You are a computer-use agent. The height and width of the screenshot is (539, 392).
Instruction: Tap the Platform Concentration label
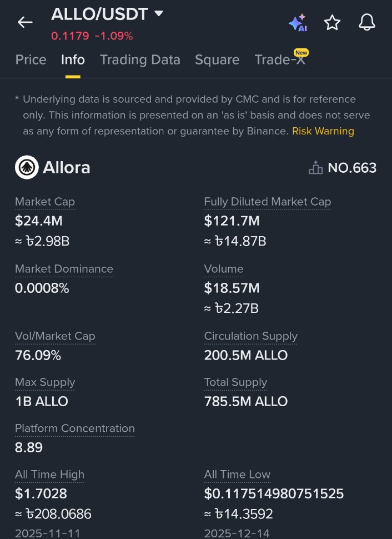75,428
